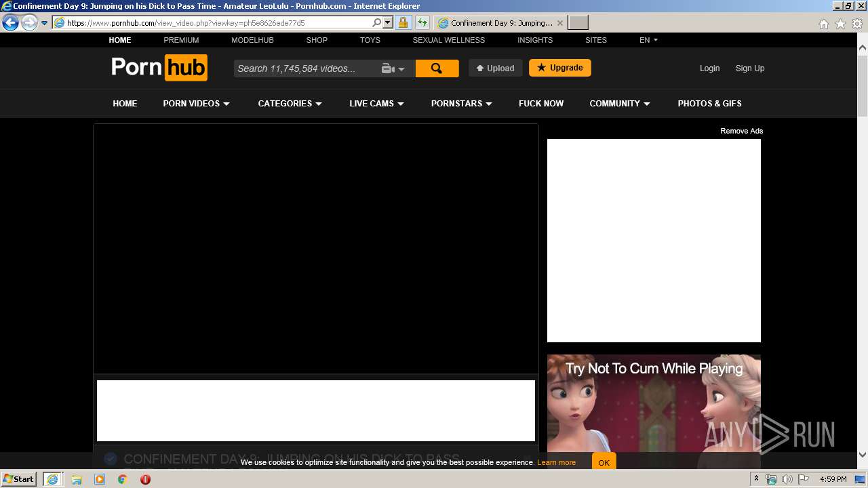This screenshot has width=868, height=488.
Task: Select FUCK NOW in the navigation bar
Action: click(x=541, y=104)
